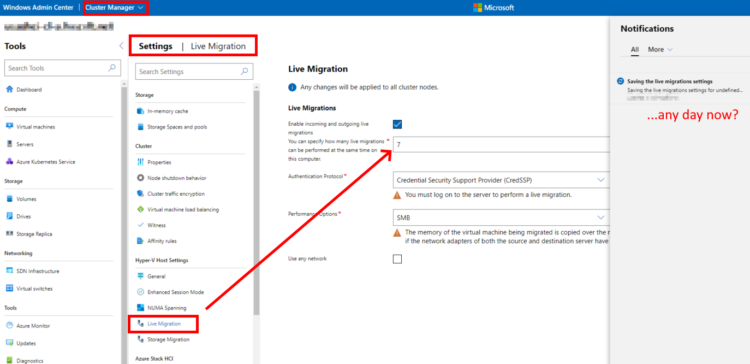
Task: Click the Affinity rules icon
Action: [x=140, y=241]
